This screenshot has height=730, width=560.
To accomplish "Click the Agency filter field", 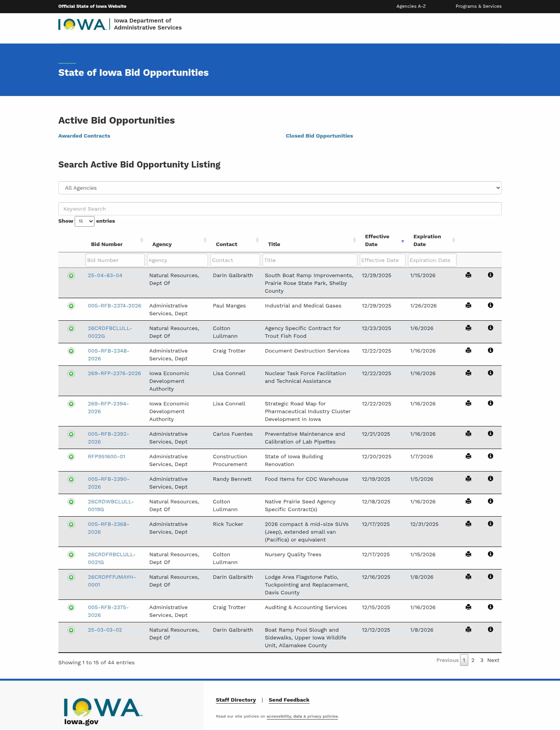I will point(177,260).
